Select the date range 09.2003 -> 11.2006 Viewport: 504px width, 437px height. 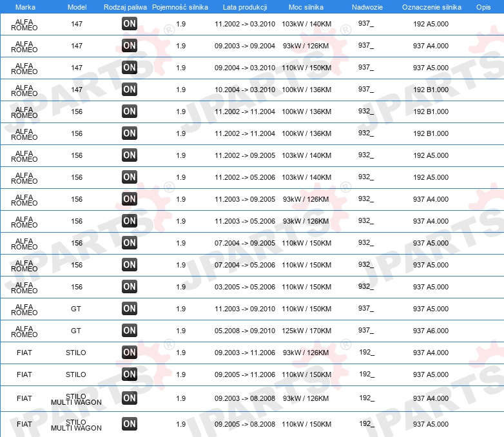[245, 353]
